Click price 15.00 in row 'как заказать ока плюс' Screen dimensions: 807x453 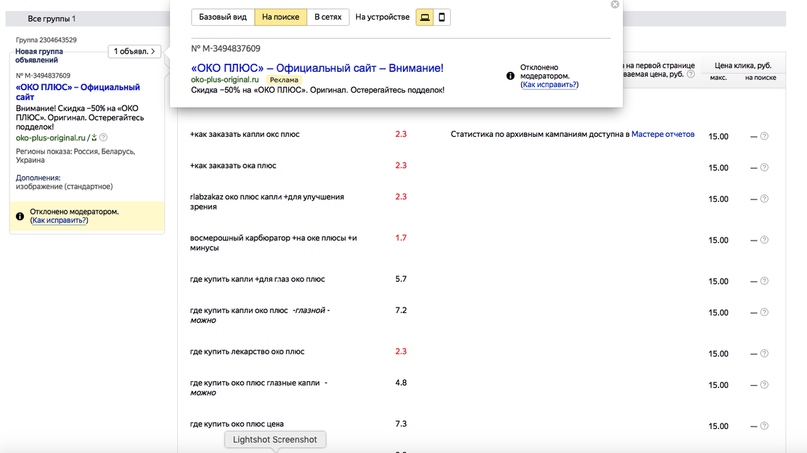[718, 168]
